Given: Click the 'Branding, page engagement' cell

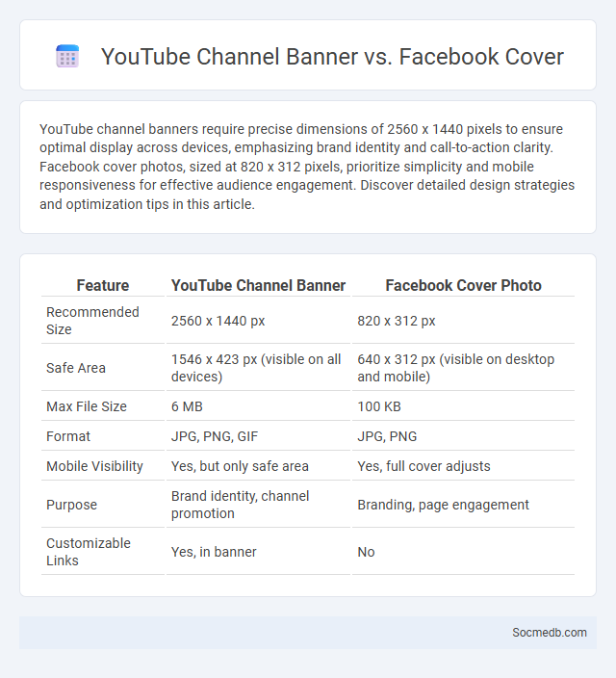Looking at the screenshot, I should pos(463,505).
